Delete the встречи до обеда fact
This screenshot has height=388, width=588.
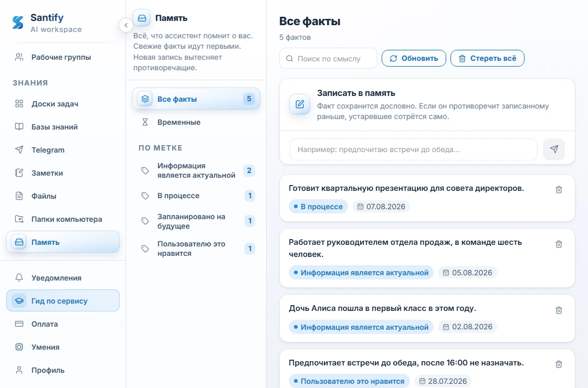click(559, 364)
